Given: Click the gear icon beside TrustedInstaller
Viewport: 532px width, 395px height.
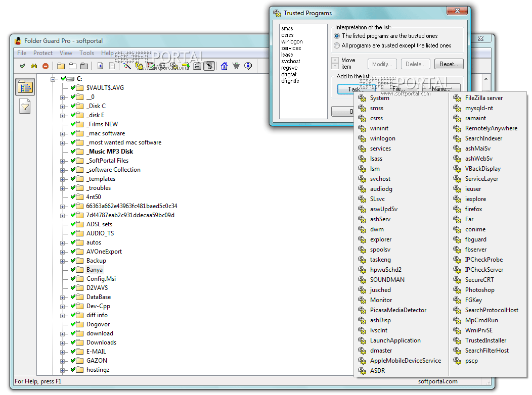Looking at the screenshot, I should tap(457, 340).
